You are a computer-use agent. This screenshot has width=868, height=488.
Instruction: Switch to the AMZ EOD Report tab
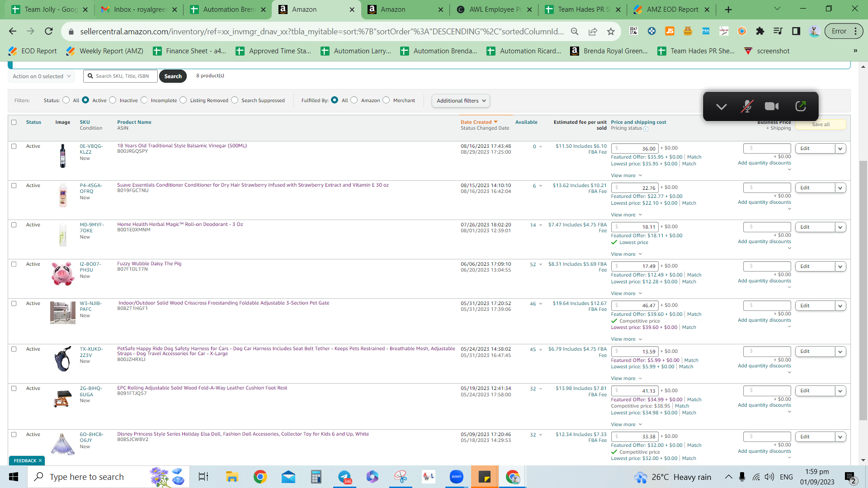coord(671,9)
